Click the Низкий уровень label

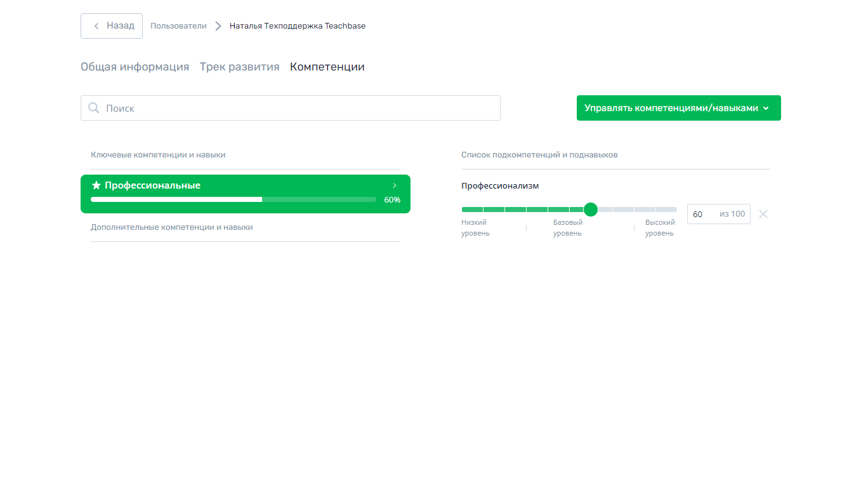point(475,228)
